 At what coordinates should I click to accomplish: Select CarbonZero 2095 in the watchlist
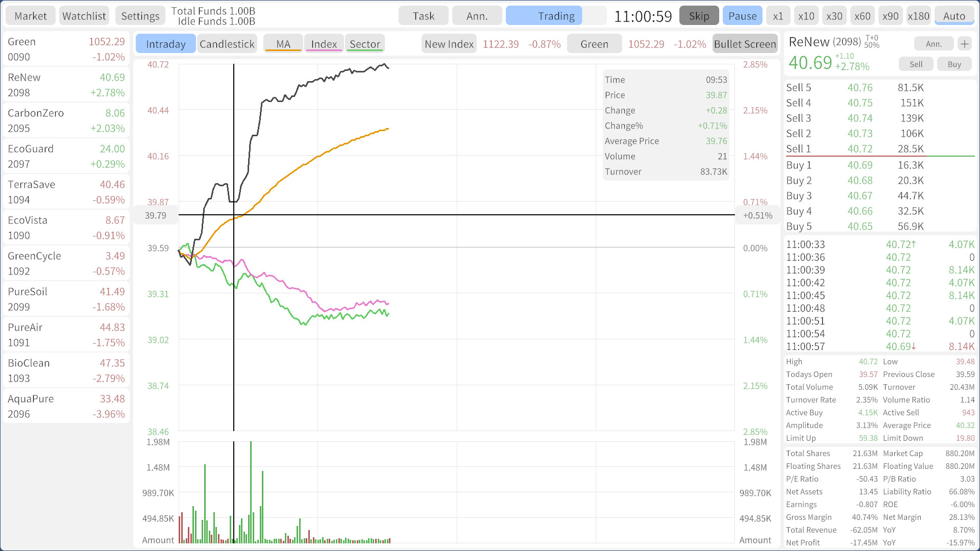[66, 120]
